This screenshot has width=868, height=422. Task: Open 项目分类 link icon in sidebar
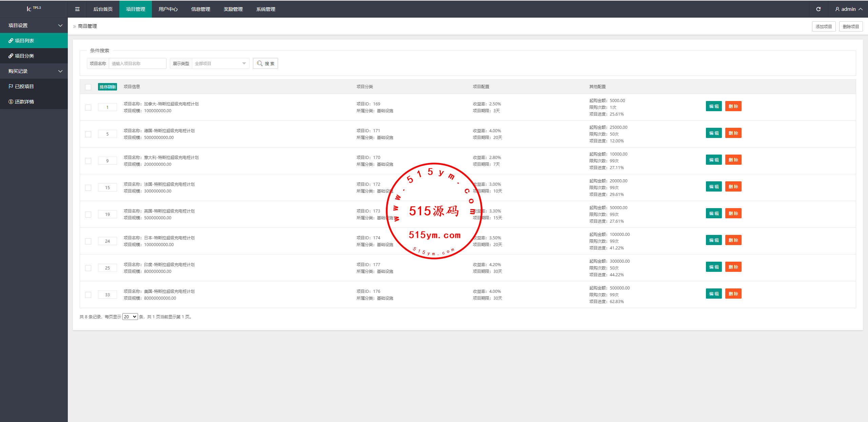coord(11,56)
